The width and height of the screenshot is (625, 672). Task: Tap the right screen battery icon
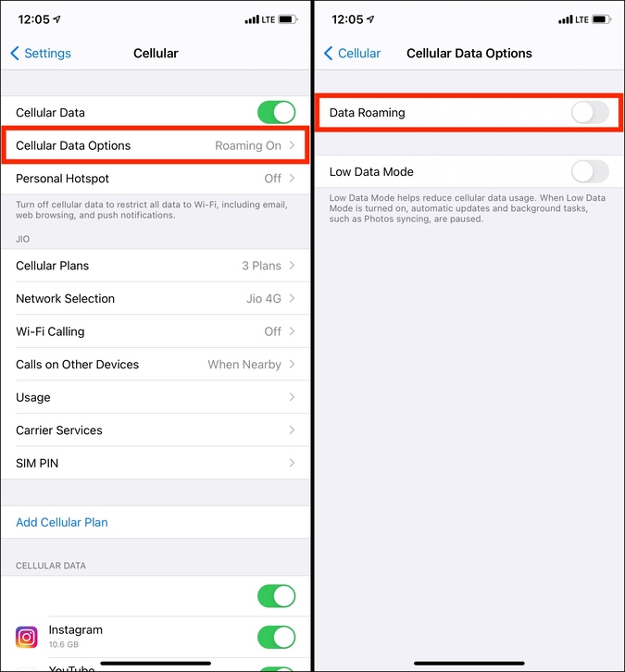(x=602, y=19)
